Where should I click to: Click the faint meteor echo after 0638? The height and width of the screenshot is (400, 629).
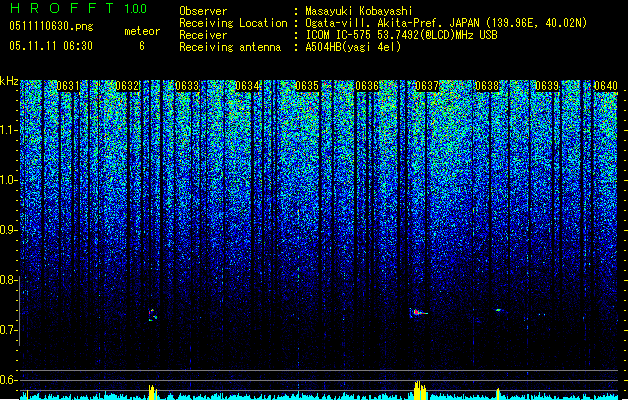pos(499,310)
